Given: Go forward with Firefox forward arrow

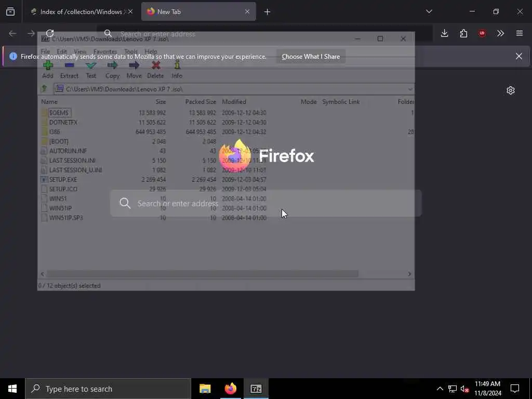Looking at the screenshot, I should pos(31,33).
